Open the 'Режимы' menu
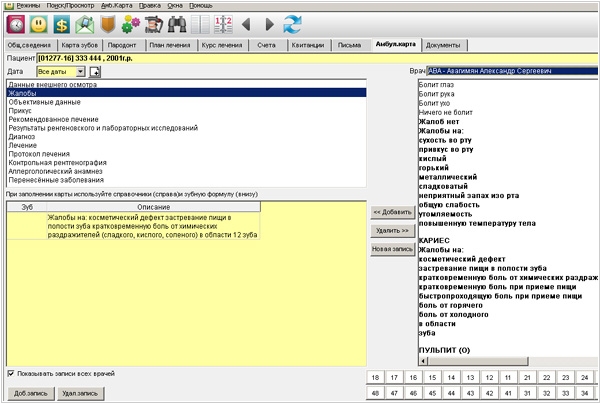Viewport: 600px width, 403px height. pyautogui.click(x=28, y=5)
